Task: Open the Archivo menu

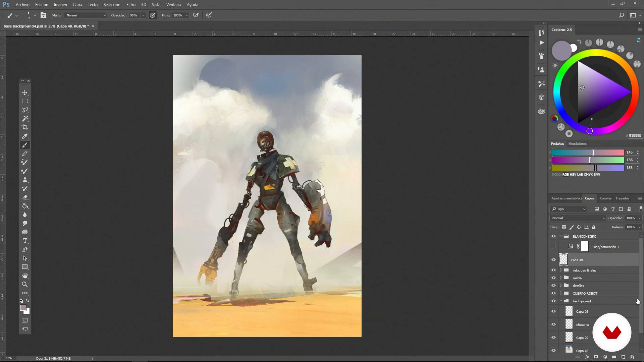Action: (22, 5)
